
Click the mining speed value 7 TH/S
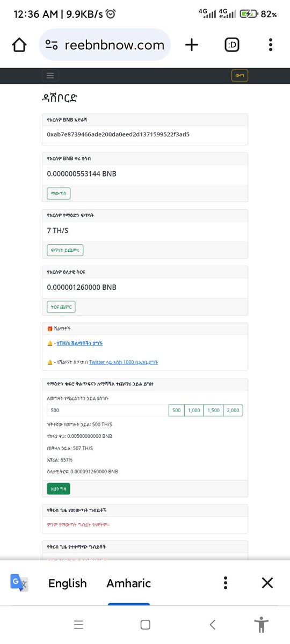tap(59, 231)
